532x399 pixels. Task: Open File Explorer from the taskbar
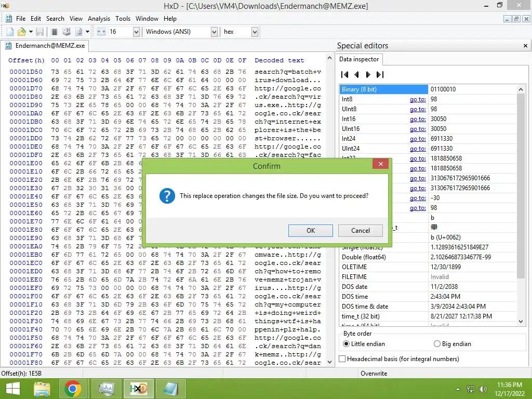[x=42, y=389]
